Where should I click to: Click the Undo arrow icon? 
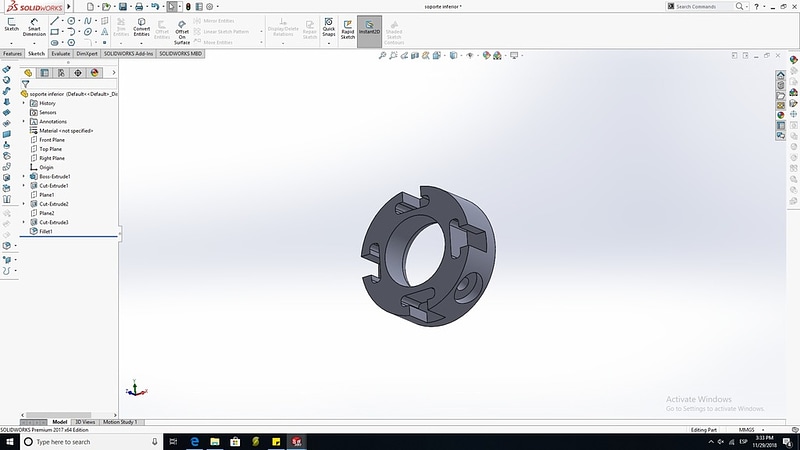click(155, 7)
